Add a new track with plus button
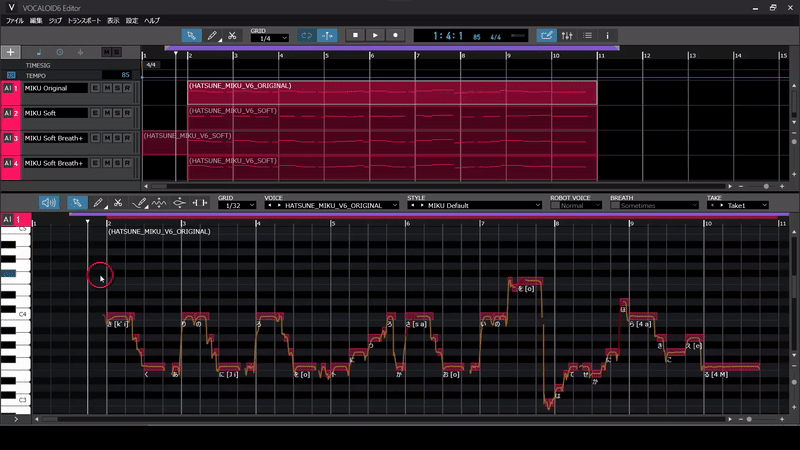This screenshot has height=450, width=800. [10, 52]
